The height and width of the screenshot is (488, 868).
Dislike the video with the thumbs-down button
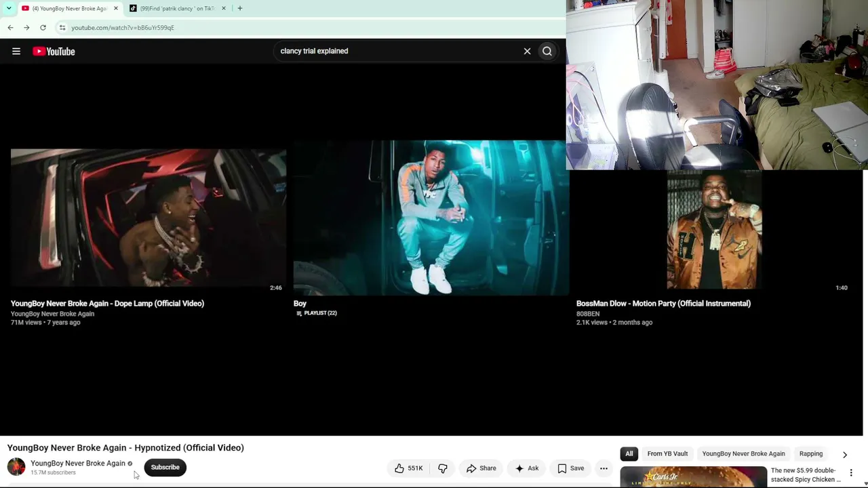443,468
